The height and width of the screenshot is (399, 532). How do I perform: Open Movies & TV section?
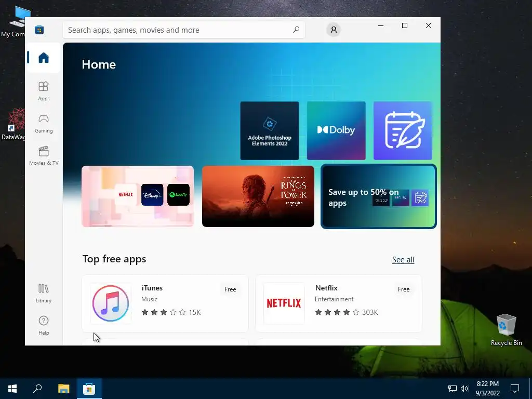pos(44,155)
